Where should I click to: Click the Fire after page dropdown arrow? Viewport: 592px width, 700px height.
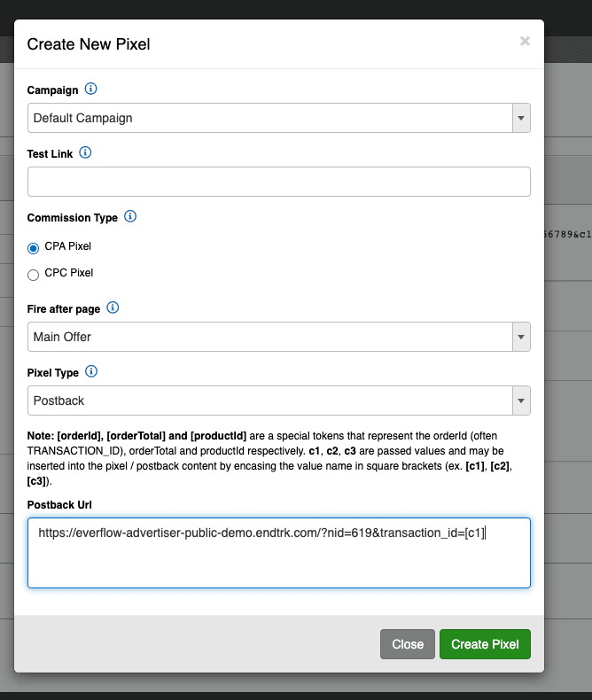[x=521, y=337]
